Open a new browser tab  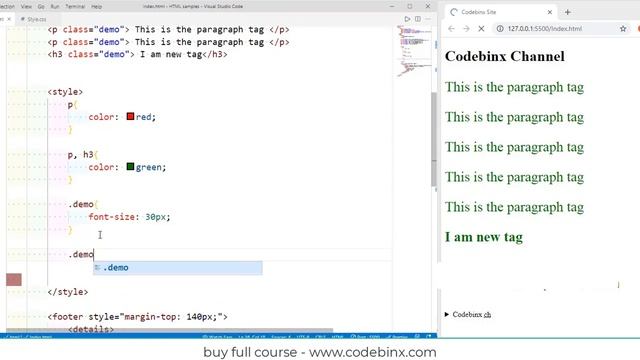click(x=567, y=12)
